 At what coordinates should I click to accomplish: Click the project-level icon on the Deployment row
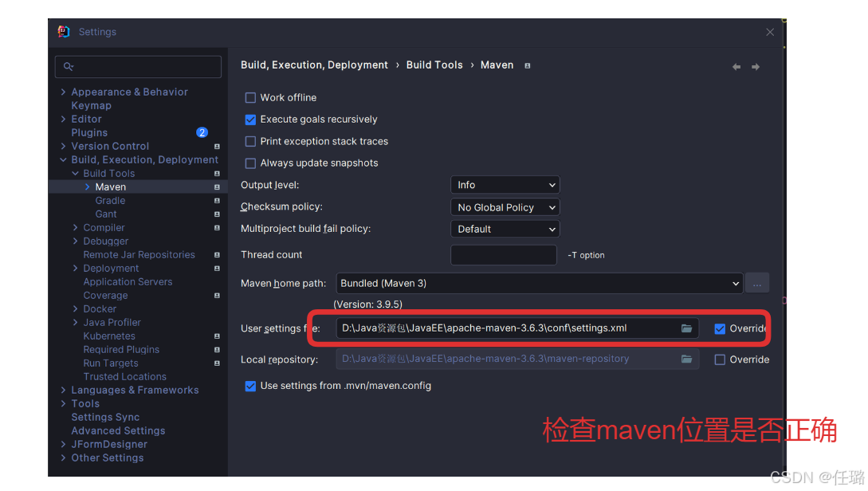point(217,269)
